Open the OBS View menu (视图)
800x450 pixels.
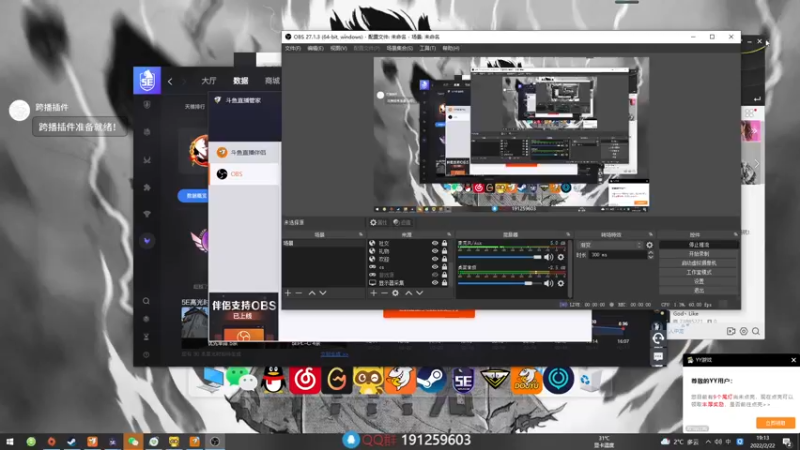(x=338, y=48)
